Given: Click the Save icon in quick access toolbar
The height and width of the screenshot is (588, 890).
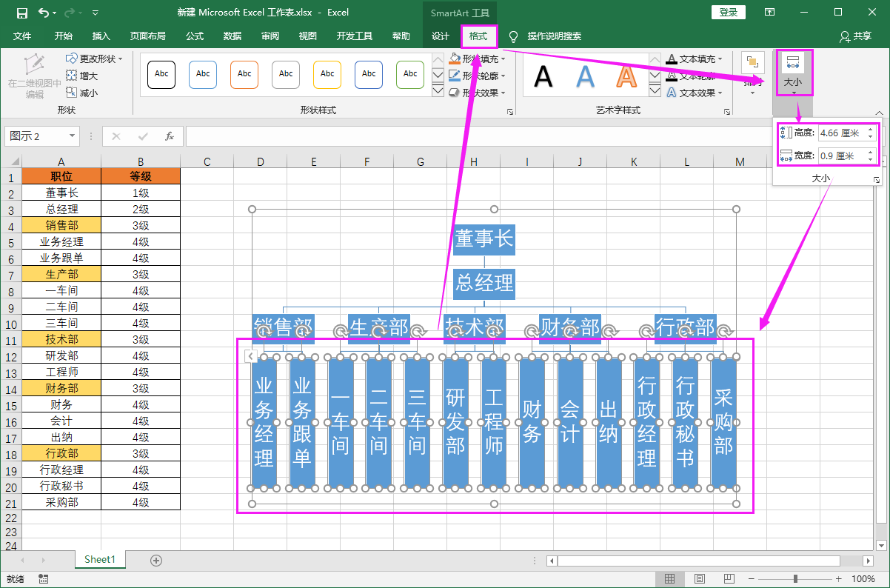Looking at the screenshot, I should (21, 13).
